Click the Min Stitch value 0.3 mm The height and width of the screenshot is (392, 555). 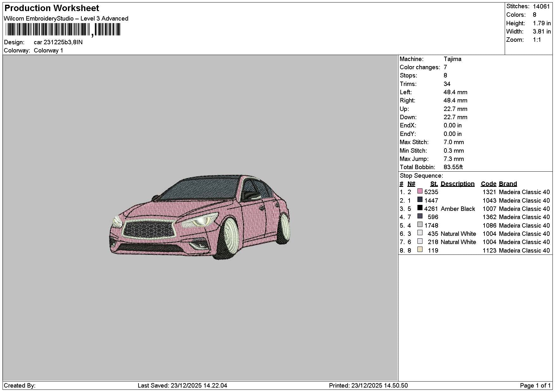[x=453, y=151]
